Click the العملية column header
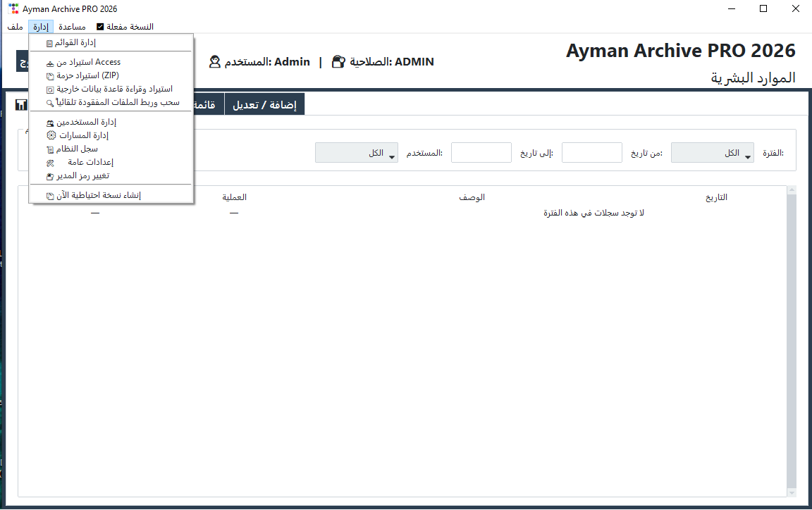 click(x=234, y=197)
